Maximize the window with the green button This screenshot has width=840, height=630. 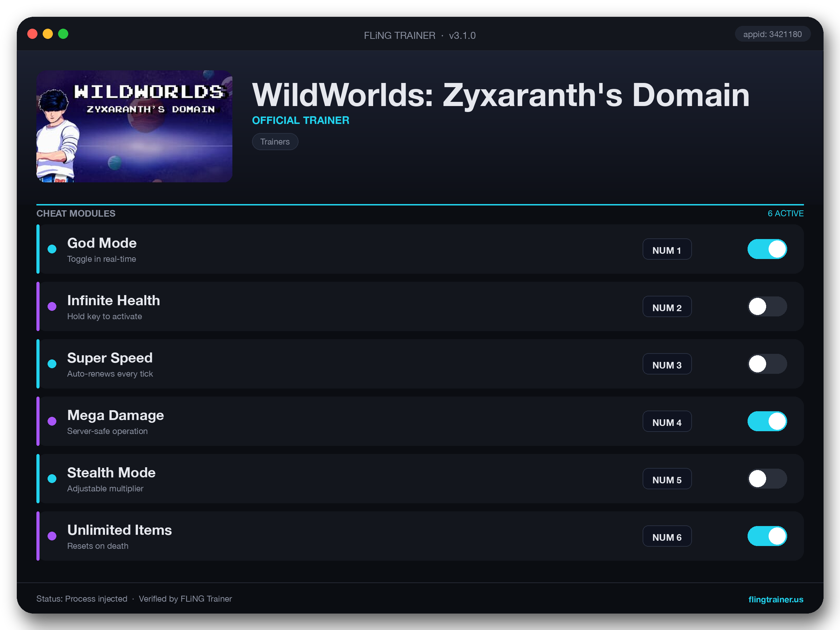tap(63, 34)
